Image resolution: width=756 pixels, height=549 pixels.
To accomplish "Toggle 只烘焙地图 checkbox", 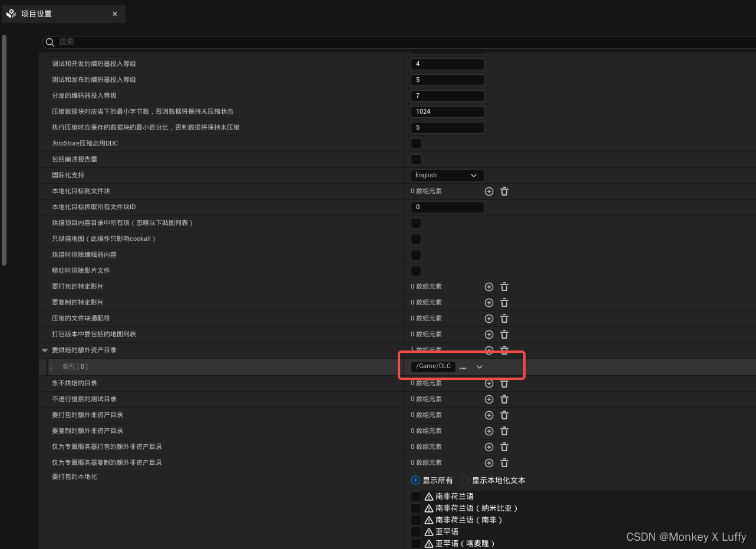I will pyautogui.click(x=416, y=239).
